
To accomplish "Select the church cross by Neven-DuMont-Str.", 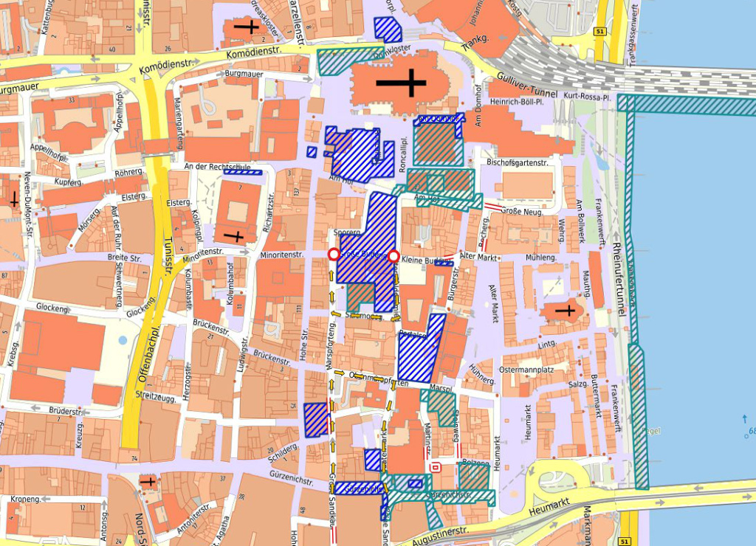I will [x=13, y=200].
